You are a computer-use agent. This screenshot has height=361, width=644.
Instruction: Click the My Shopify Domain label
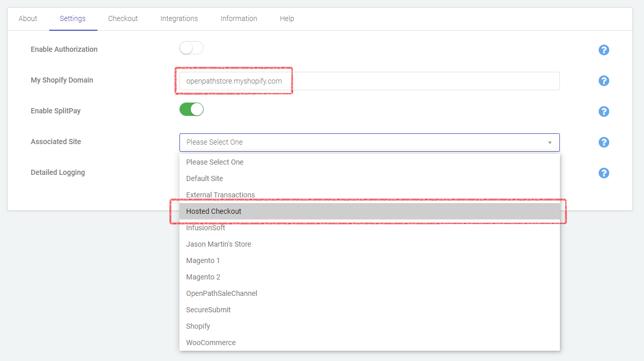click(x=62, y=80)
